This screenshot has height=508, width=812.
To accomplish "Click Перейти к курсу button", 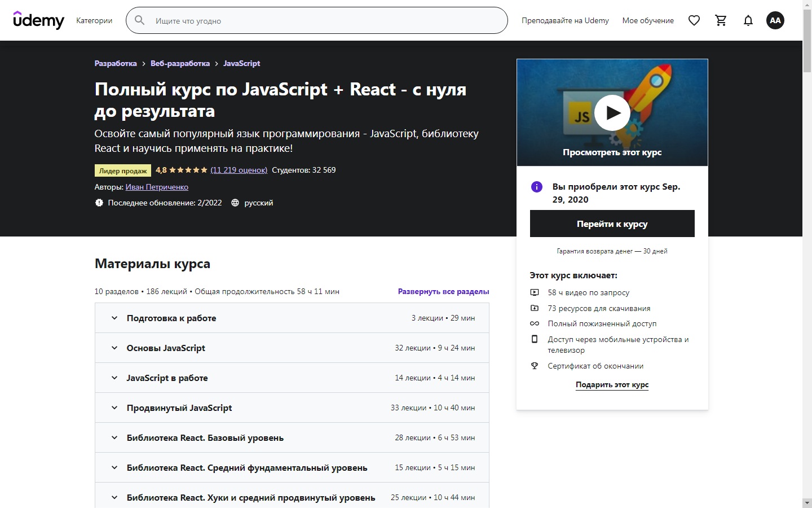I will click(x=612, y=224).
